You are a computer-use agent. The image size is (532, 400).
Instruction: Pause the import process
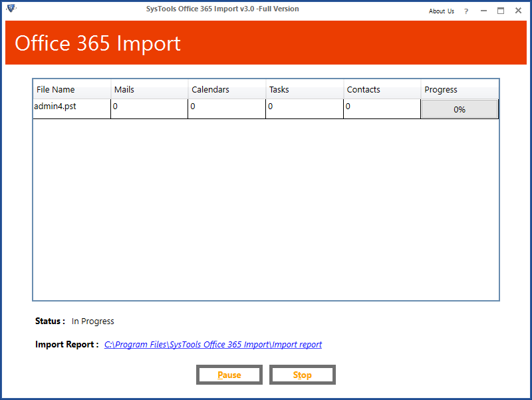229,375
